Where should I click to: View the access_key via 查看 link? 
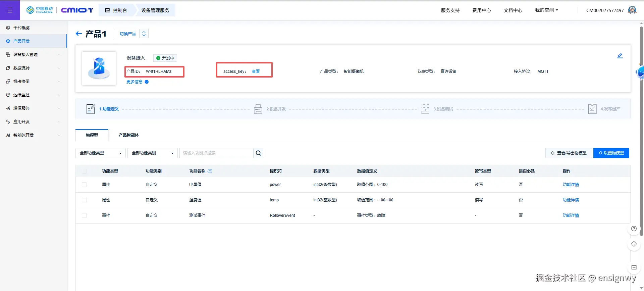pyautogui.click(x=256, y=71)
